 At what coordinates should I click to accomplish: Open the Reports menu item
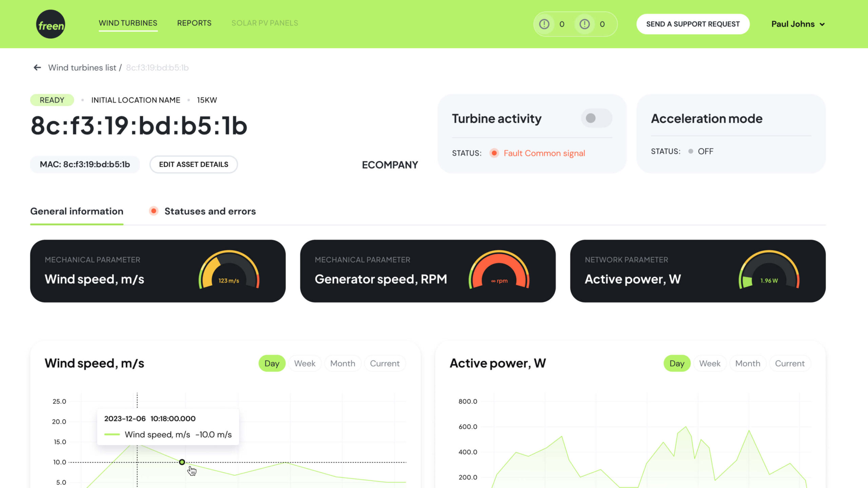click(x=194, y=23)
